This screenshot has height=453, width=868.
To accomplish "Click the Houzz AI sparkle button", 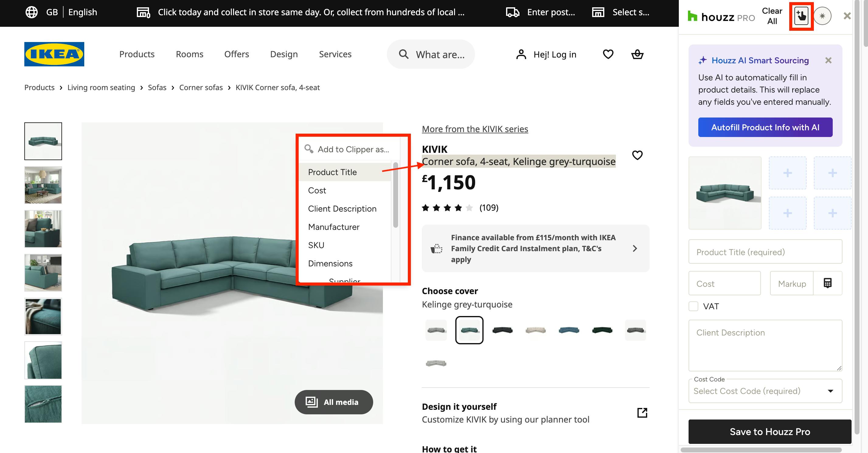I will [822, 16].
